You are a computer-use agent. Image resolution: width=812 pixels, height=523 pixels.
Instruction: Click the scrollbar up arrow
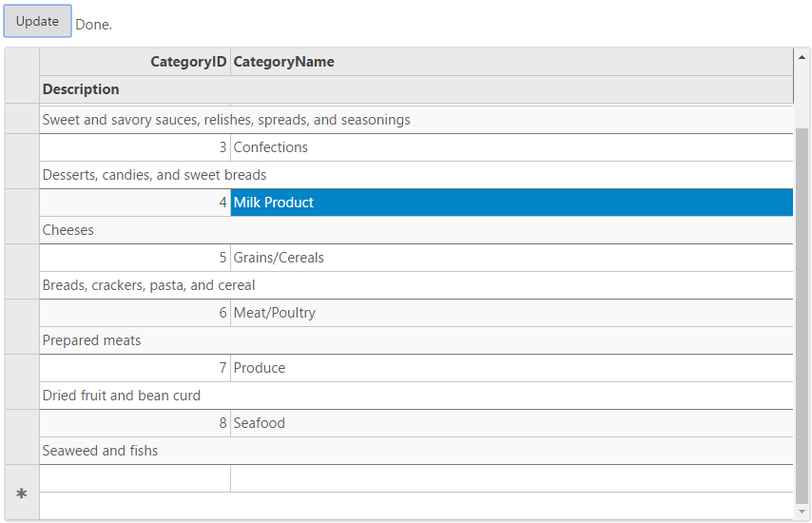tap(802, 56)
